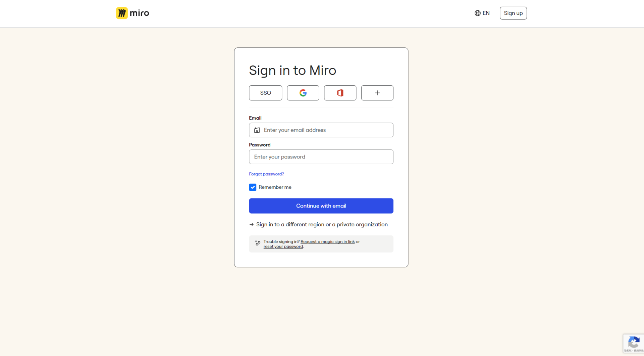Open the Forgot password link
Image resolution: width=644 pixels, height=356 pixels.
(266, 174)
